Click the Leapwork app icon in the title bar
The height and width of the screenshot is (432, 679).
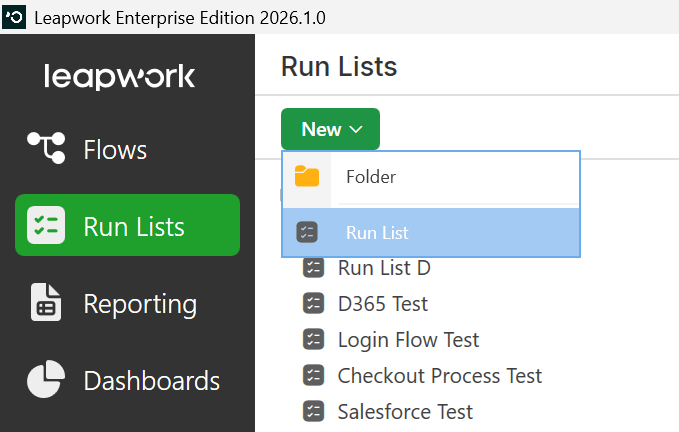(x=14, y=17)
